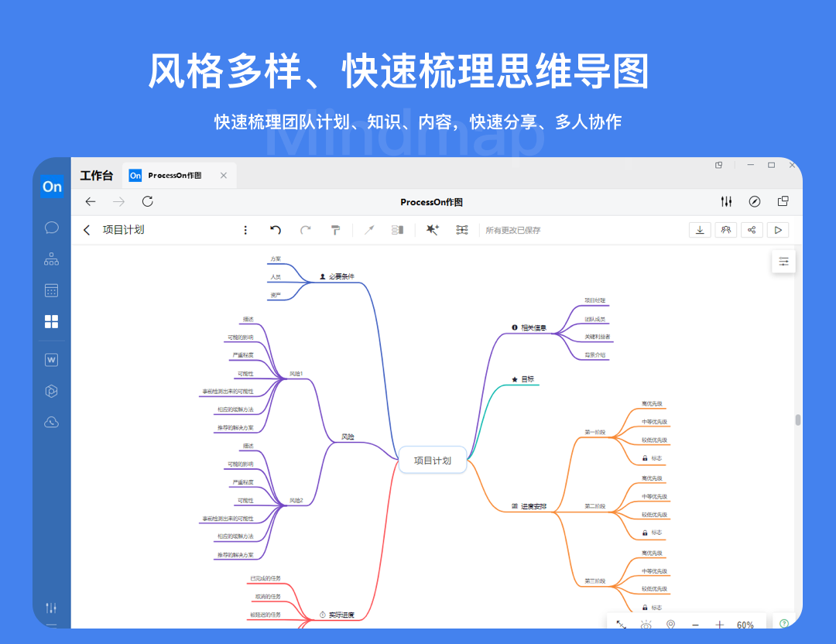836x644 pixels.
Task: Toggle the right-side style panel
Action: (783, 262)
